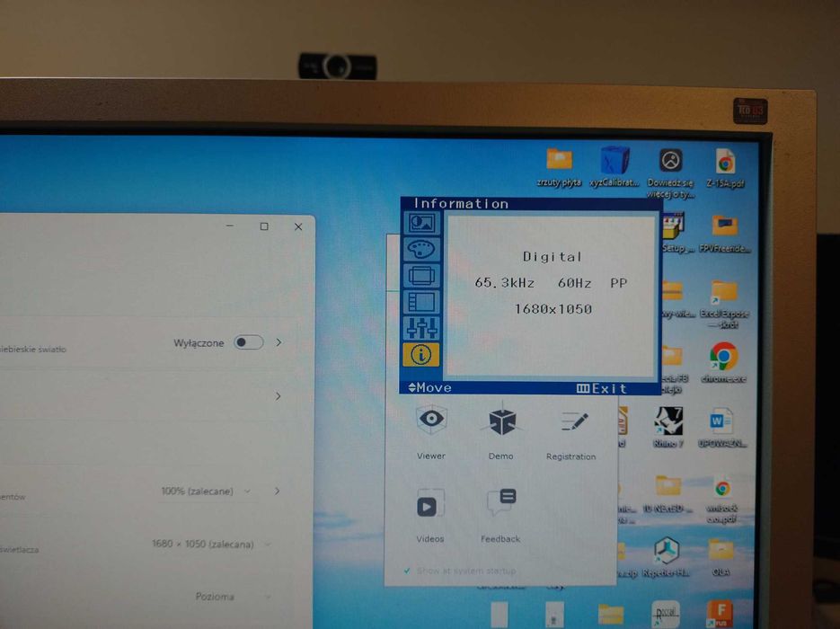Select the highlighted Information icon in OSD

pos(421,354)
